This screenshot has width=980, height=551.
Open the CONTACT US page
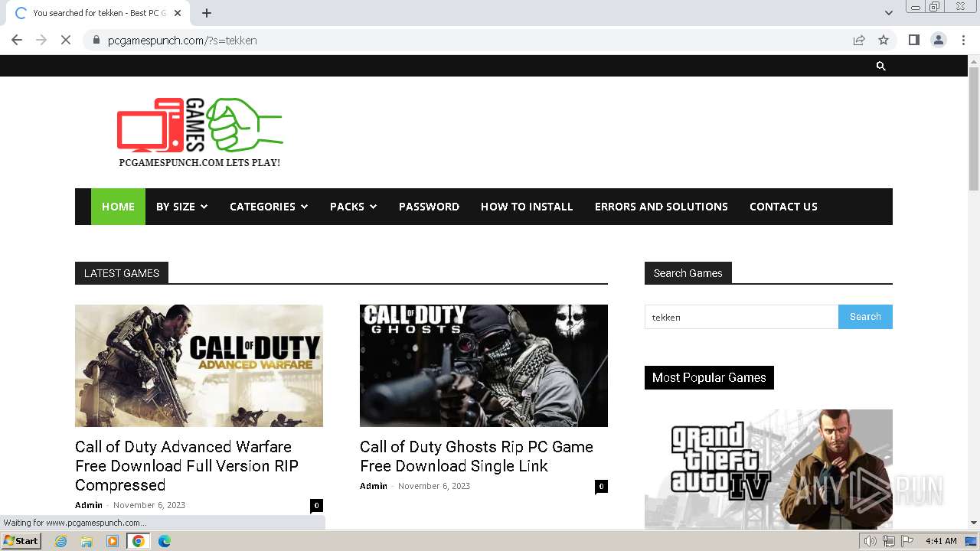point(783,207)
